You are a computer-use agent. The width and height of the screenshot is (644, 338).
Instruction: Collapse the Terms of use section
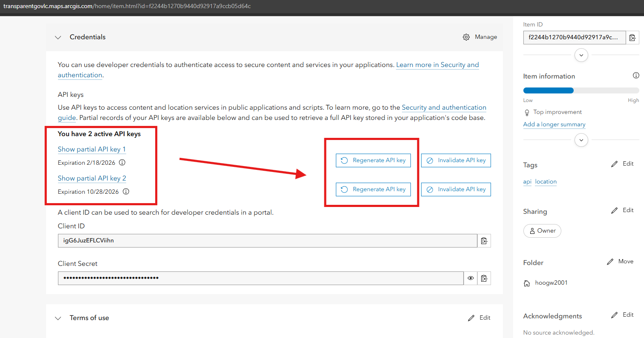coord(58,318)
